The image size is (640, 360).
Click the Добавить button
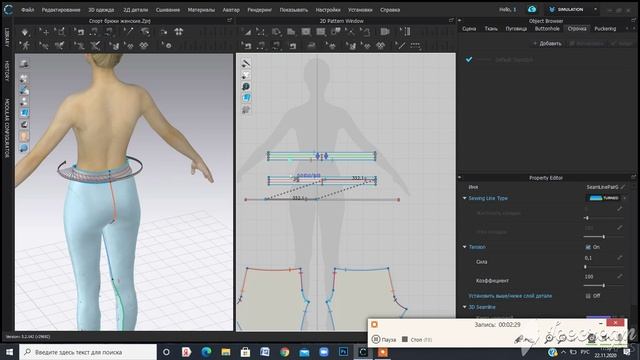pos(547,43)
